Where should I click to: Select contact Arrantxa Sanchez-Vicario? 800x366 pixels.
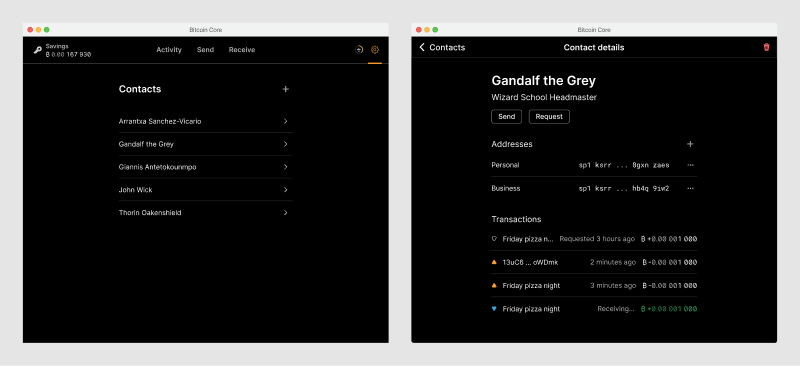206,121
